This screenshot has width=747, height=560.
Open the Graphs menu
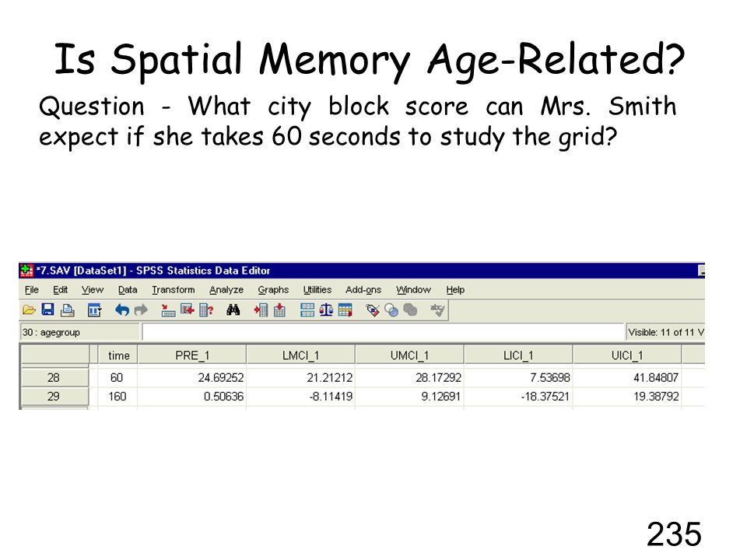273,289
